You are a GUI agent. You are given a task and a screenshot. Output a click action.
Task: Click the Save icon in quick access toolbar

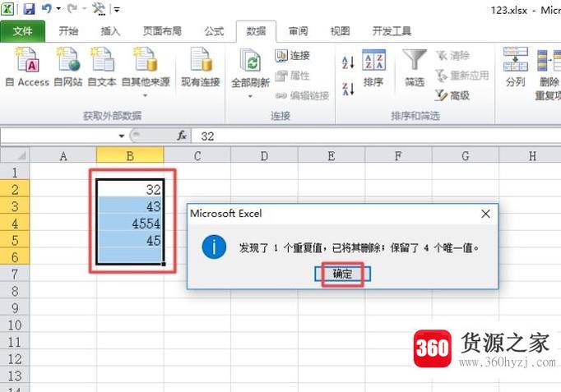(29, 8)
